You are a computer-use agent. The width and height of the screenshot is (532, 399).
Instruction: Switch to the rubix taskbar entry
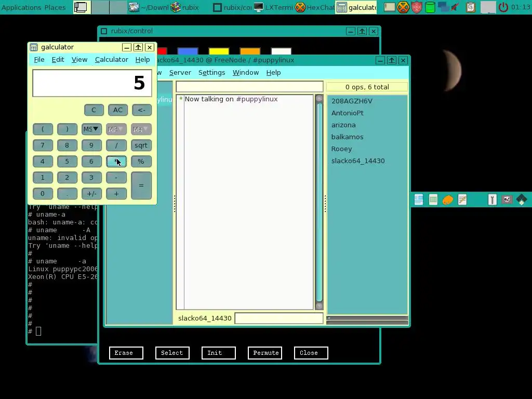tap(185, 7)
